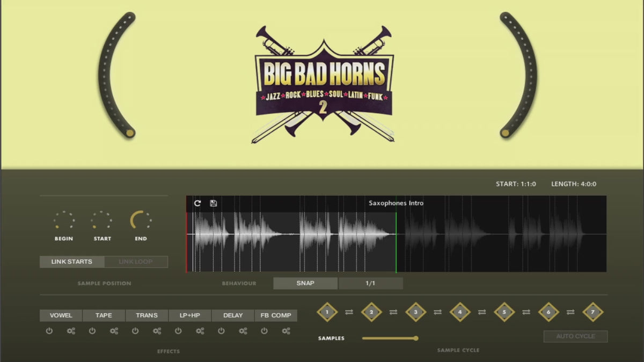
Task: Toggle the VOWEL effect power button
Action: coord(49,331)
